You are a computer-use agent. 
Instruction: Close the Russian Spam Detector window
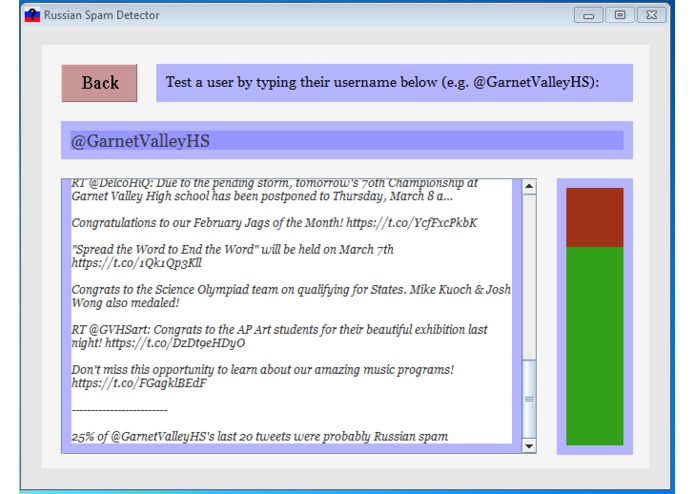click(x=651, y=15)
